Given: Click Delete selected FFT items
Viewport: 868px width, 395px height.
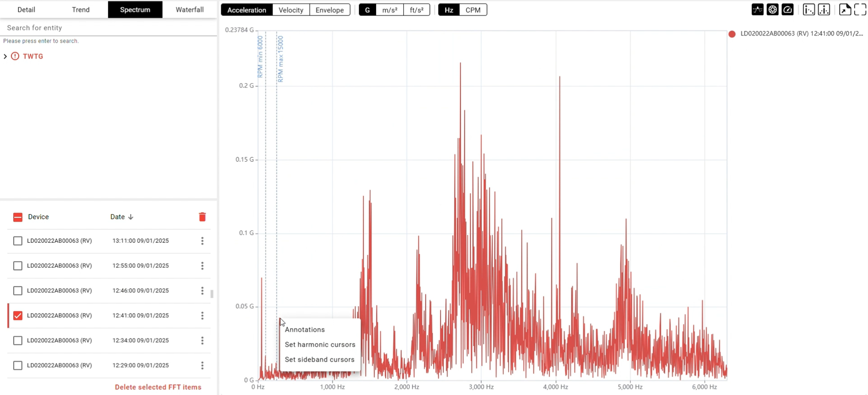Looking at the screenshot, I should pyautogui.click(x=158, y=387).
